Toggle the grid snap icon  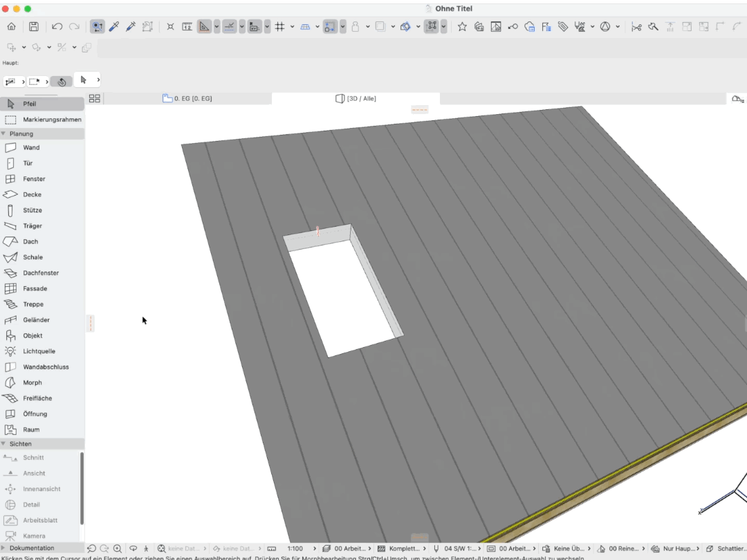[279, 27]
